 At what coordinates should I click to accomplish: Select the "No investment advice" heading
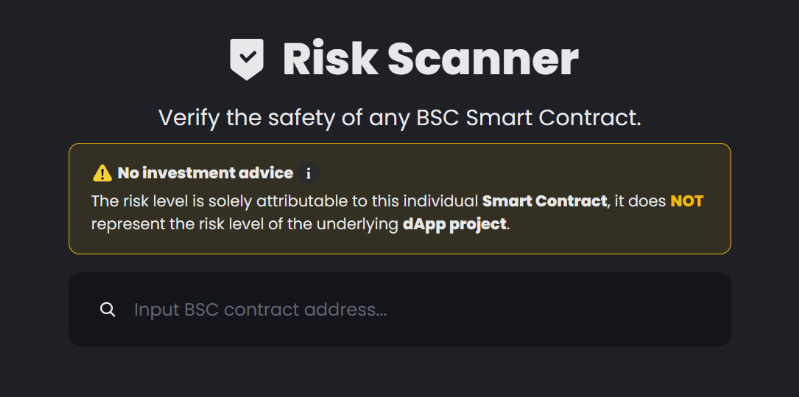(x=205, y=173)
